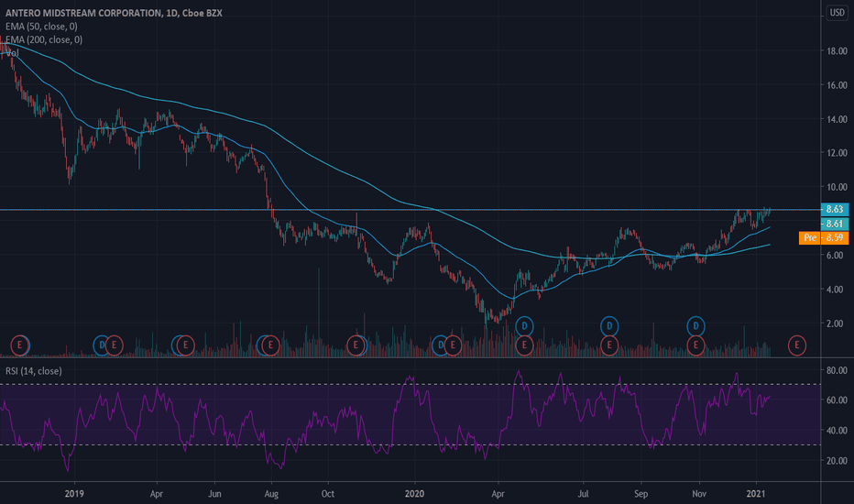Viewport: 854px width, 504px height.
Task: Click the raised dividend D marker after Jul 2020
Action: pos(609,326)
